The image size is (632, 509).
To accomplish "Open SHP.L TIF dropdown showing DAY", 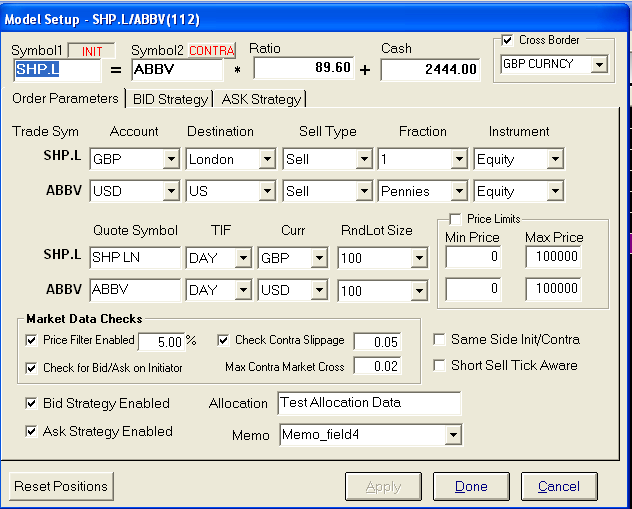I will click(243, 258).
